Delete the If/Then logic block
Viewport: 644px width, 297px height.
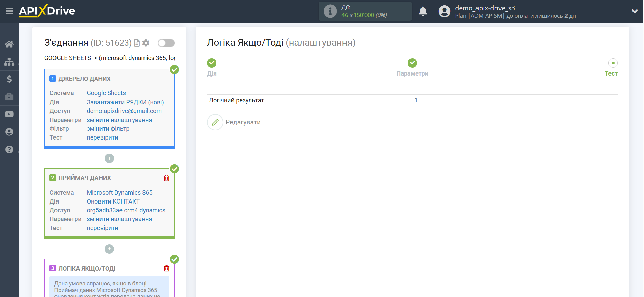pyautogui.click(x=166, y=268)
